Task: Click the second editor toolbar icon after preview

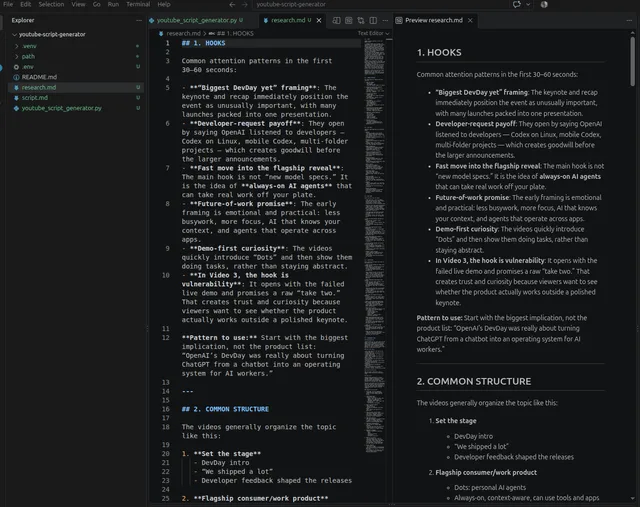Action: pyautogui.click(x=349, y=20)
